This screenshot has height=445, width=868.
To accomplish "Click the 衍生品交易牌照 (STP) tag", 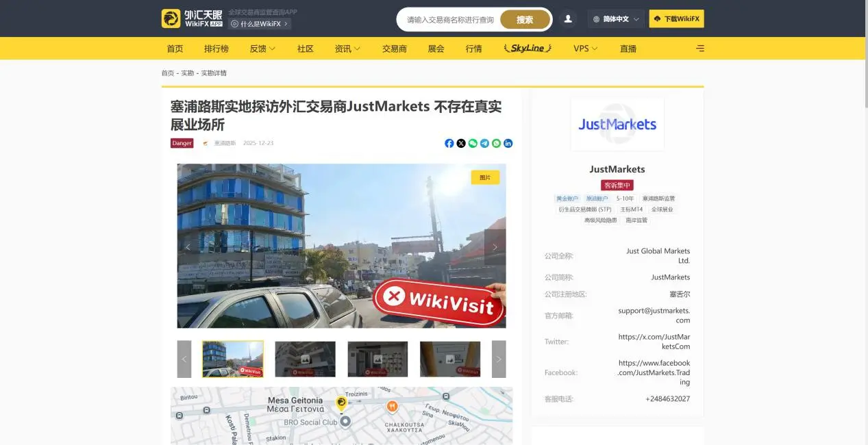I will [585, 209].
